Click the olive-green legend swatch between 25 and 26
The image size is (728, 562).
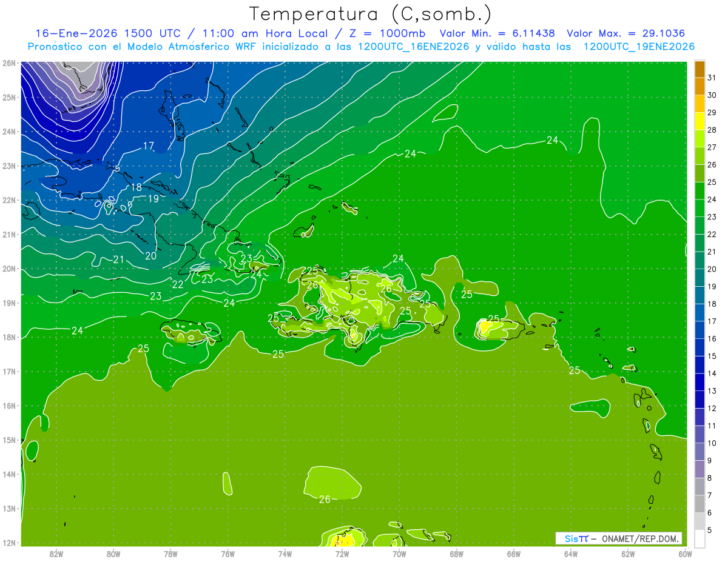point(699,173)
